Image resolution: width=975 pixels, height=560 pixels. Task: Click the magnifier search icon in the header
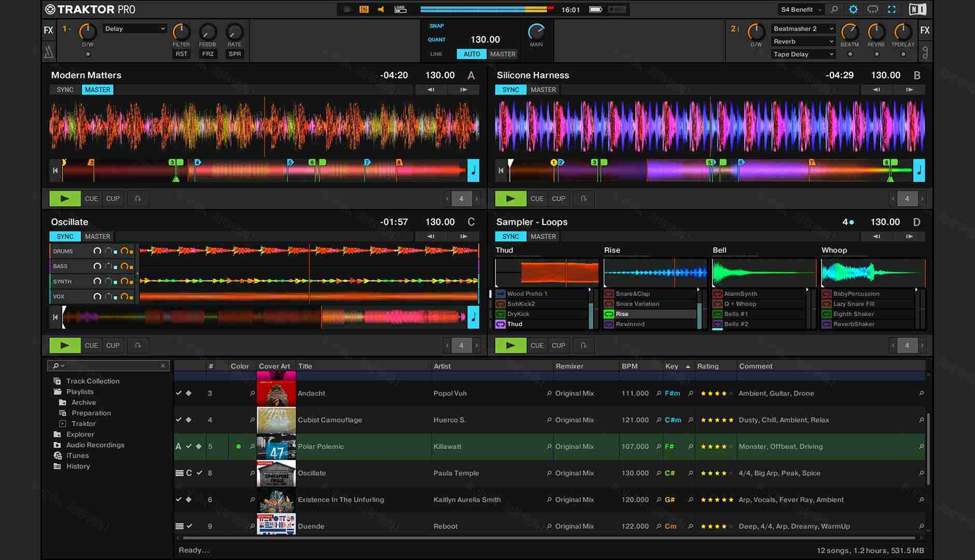coord(833,9)
